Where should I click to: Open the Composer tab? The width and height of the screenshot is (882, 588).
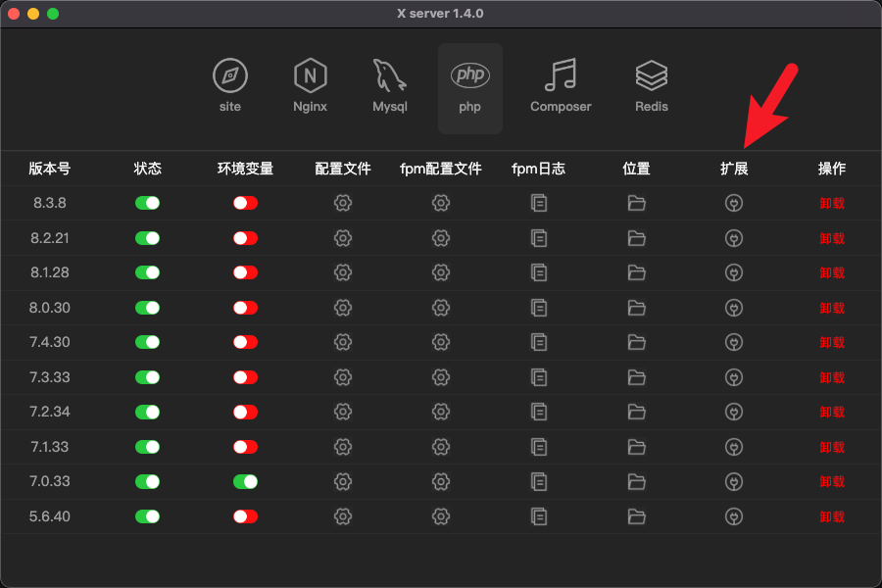point(561,87)
